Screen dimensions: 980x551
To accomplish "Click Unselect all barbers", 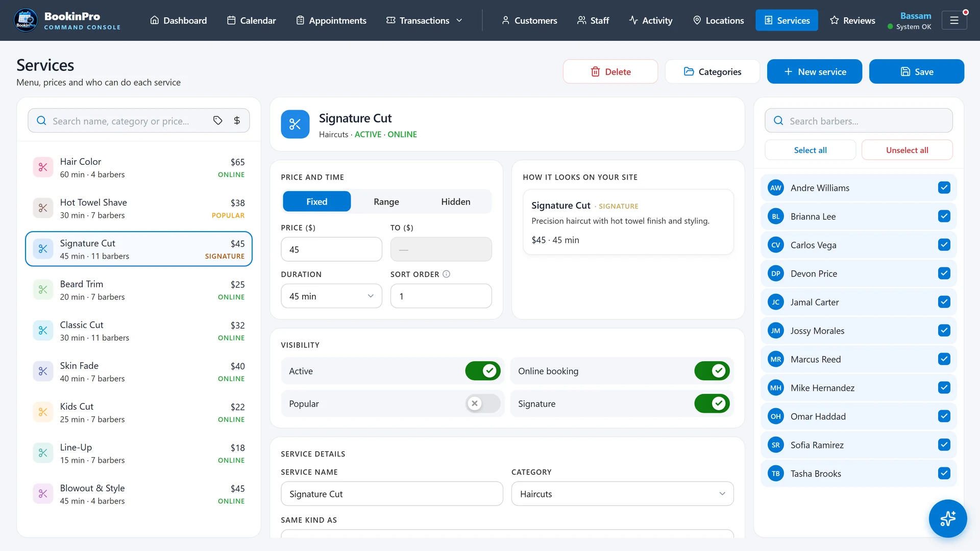I will point(907,150).
